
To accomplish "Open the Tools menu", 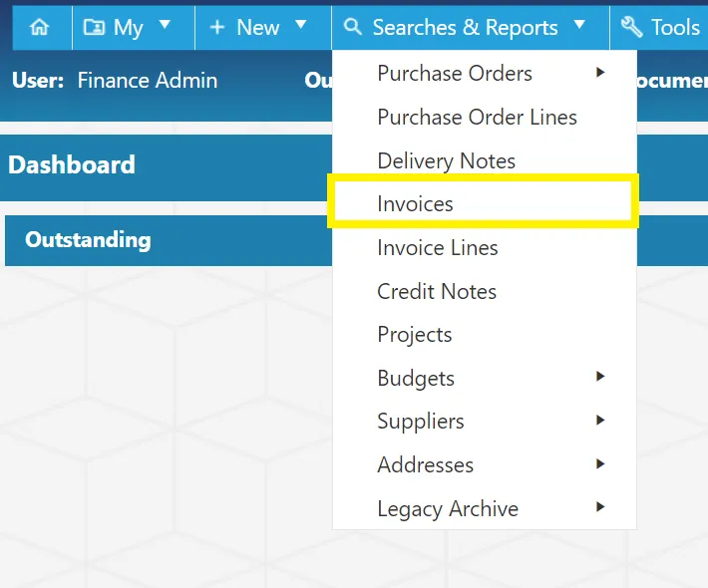I will 675,27.
